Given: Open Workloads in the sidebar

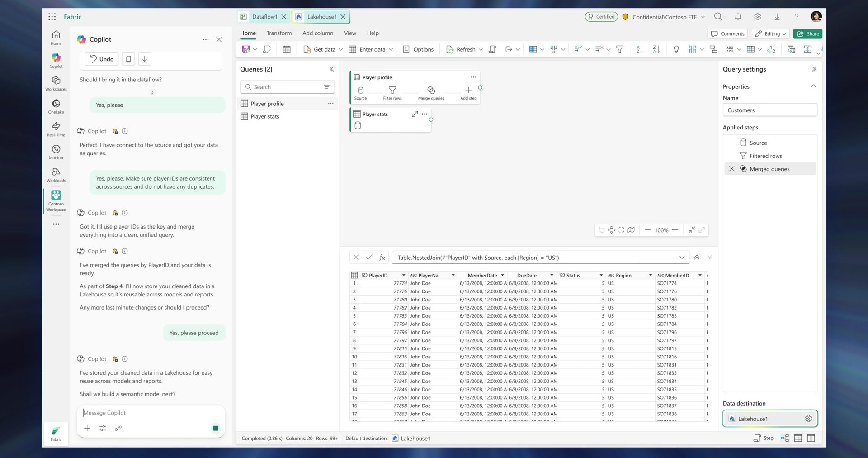Looking at the screenshot, I should coord(56,175).
